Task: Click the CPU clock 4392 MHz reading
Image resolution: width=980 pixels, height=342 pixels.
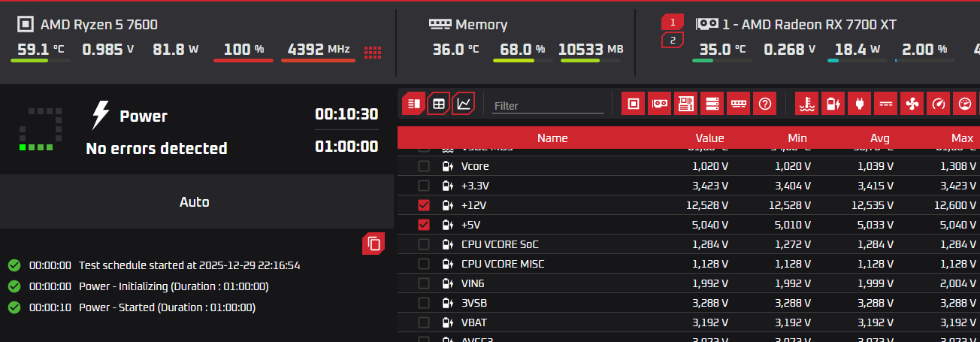Action: coord(319,49)
